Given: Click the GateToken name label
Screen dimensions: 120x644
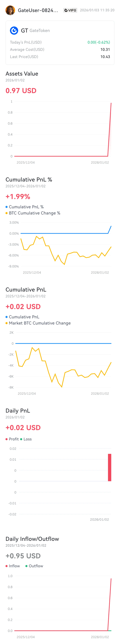Looking at the screenshot, I should point(40,30).
